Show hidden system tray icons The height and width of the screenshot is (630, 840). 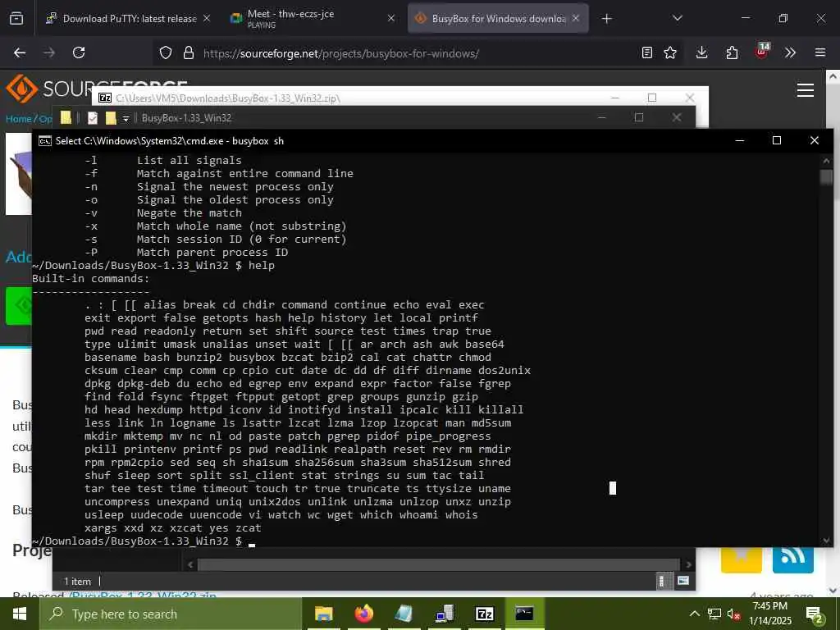(x=694, y=614)
